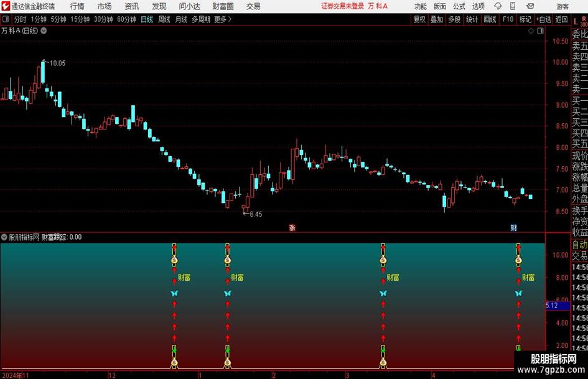
Task: Open the 选项 menu
Action: (478, 6)
